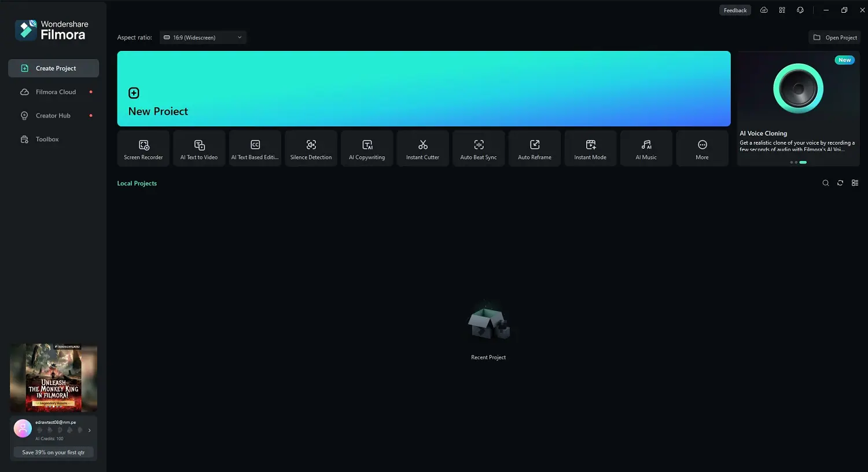Open AI Copywriting tool

pos(367,149)
